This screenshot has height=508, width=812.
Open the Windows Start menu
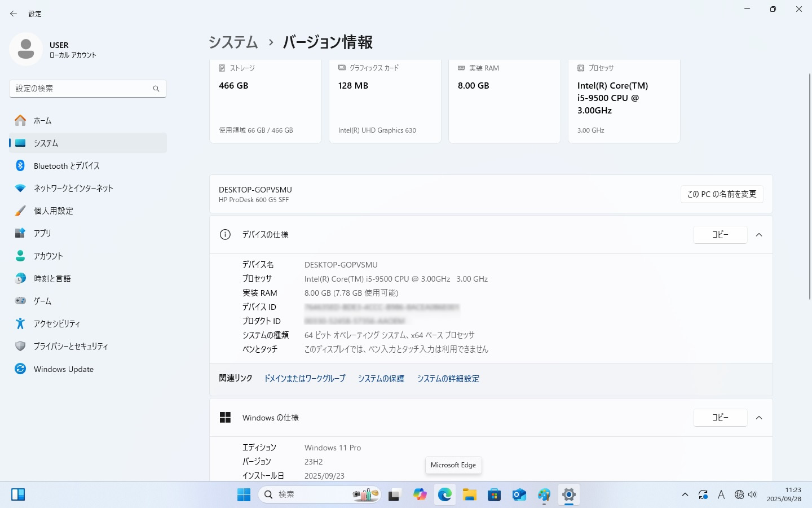[x=244, y=495]
